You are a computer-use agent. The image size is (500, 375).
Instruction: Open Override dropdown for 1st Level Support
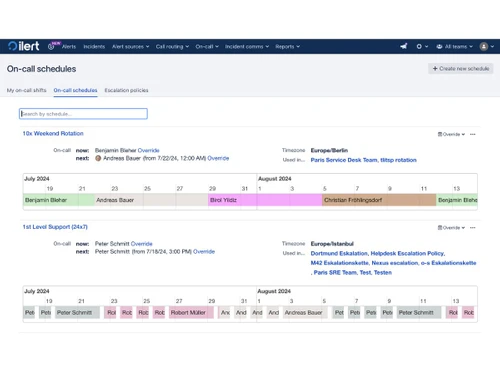pyautogui.click(x=451, y=228)
